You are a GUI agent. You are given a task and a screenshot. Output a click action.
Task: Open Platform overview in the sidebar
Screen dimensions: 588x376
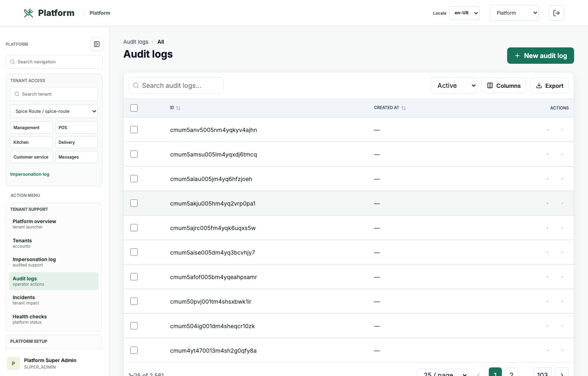pos(53,224)
